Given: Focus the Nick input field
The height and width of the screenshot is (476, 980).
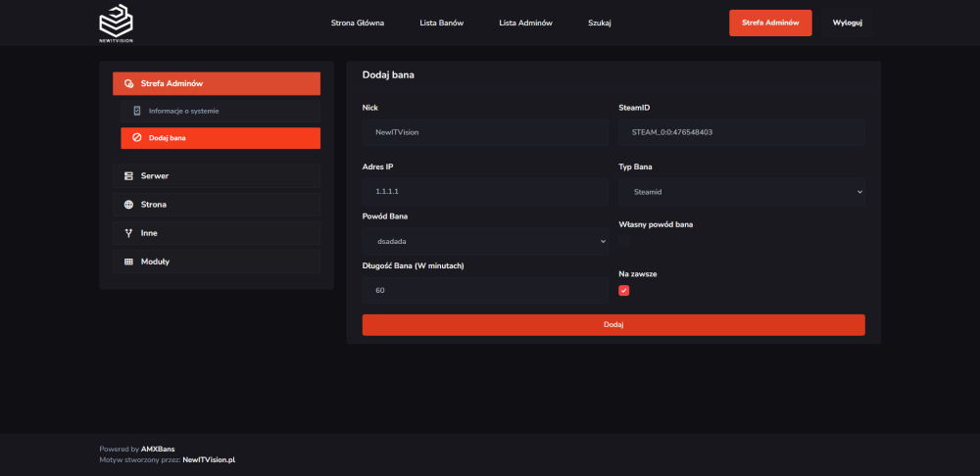Looking at the screenshot, I should tap(485, 132).
